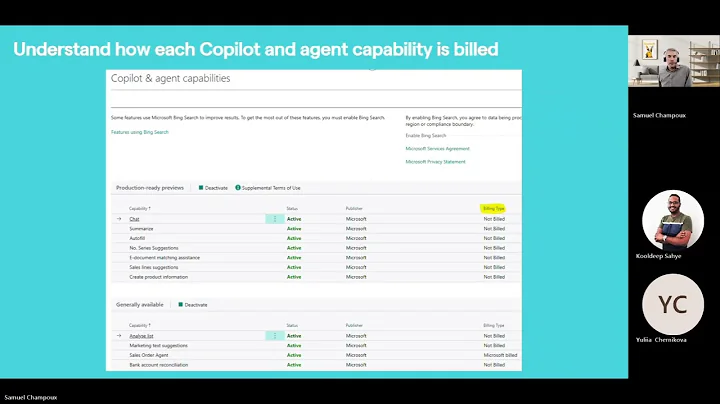Image resolution: width=720 pixels, height=404 pixels.
Task: Click the Copilot & agent capabilities page title
Action: point(170,79)
